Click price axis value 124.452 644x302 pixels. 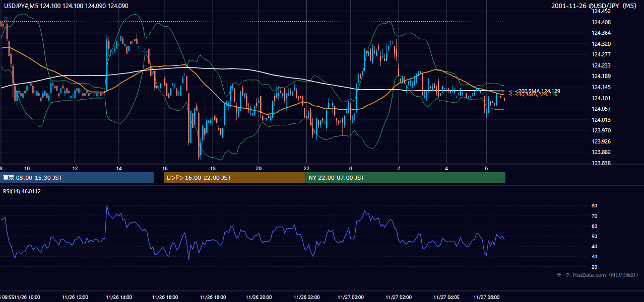click(x=601, y=11)
